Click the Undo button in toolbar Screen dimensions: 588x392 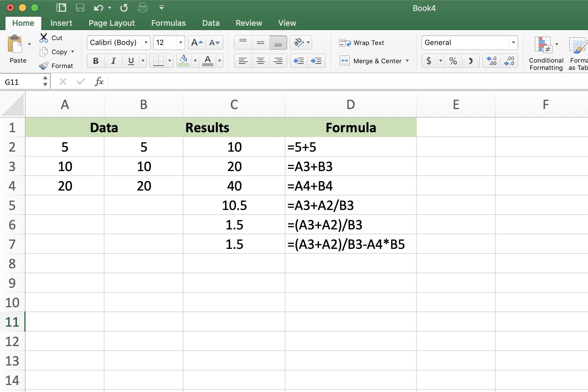click(x=96, y=7)
